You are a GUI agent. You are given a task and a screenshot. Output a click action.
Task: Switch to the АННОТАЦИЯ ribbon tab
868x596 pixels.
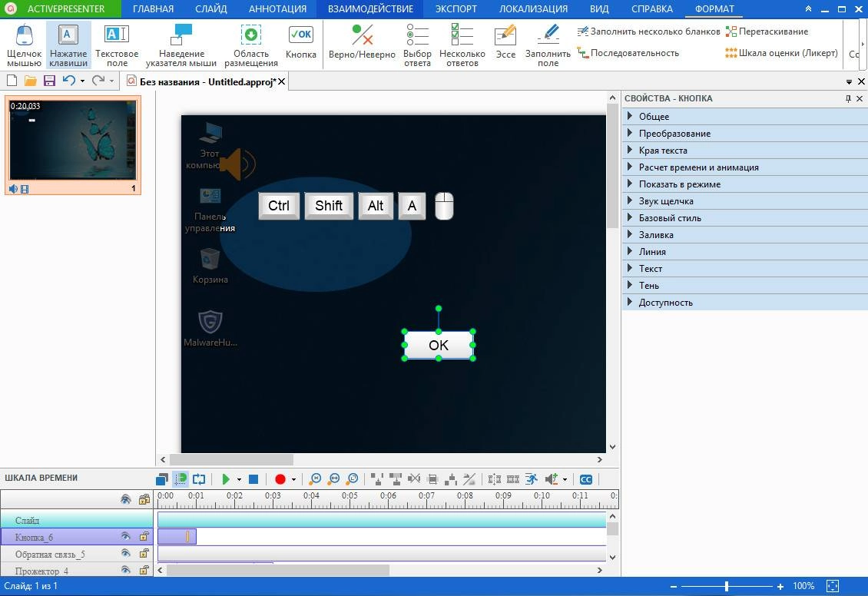[277, 9]
